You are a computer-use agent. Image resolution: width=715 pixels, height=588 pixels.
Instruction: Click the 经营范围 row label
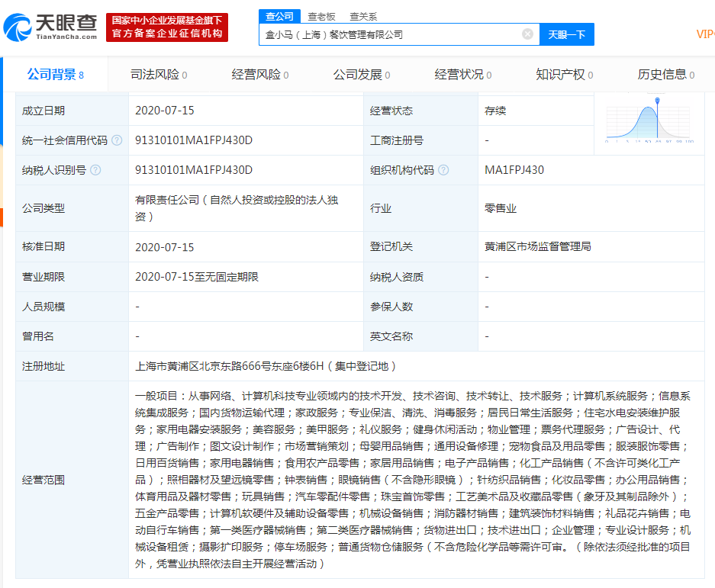coord(43,480)
